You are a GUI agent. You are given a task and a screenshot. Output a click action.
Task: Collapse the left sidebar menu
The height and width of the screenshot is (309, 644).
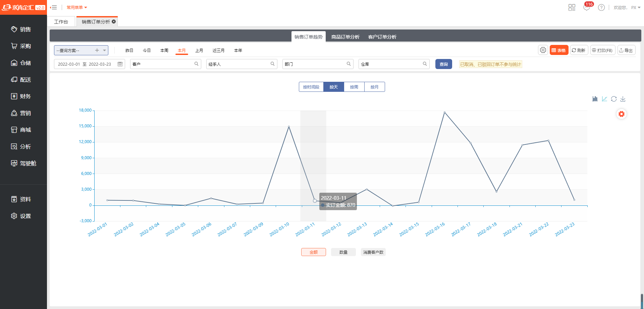(x=53, y=7)
